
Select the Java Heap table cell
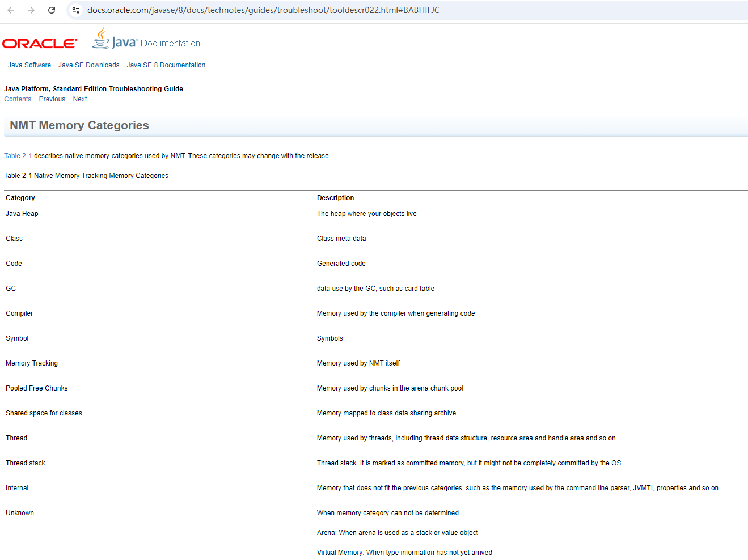[x=22, y=214]
